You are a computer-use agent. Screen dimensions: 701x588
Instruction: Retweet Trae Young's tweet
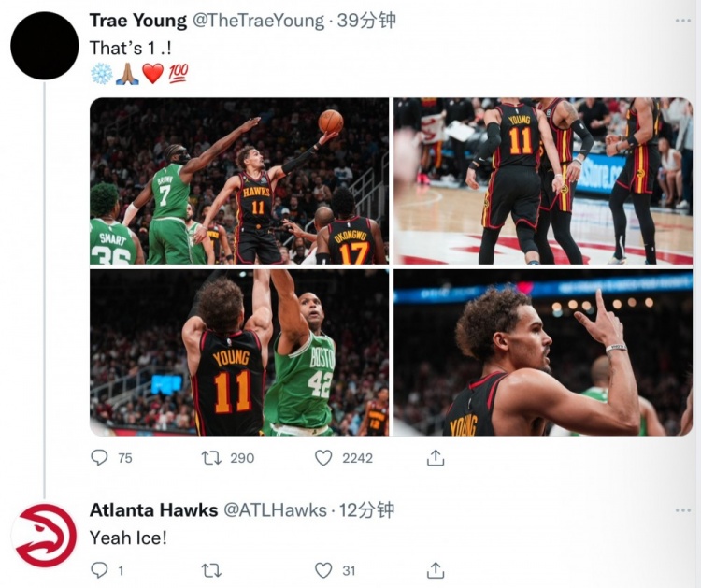coord(211,457)
